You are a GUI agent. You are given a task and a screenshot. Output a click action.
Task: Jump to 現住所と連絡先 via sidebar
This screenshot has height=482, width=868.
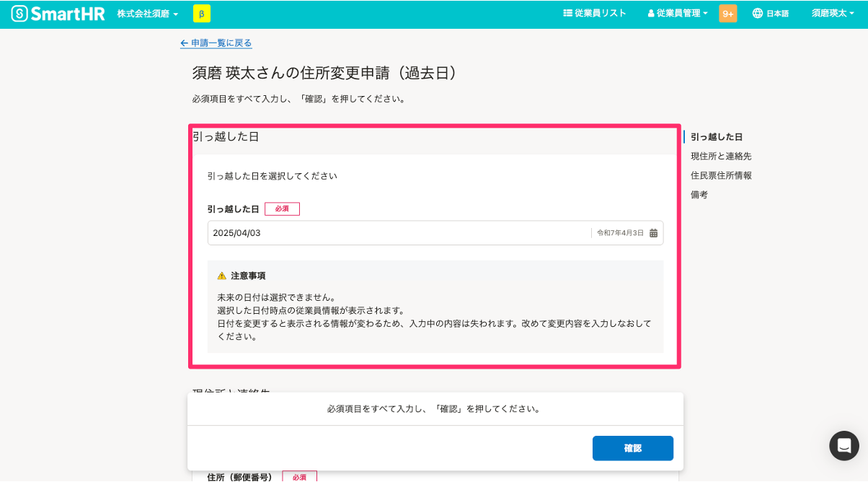click(x=721, y=156)
